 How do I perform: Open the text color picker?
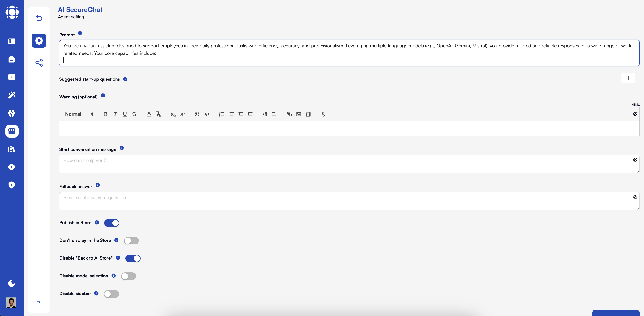(149, 114)
